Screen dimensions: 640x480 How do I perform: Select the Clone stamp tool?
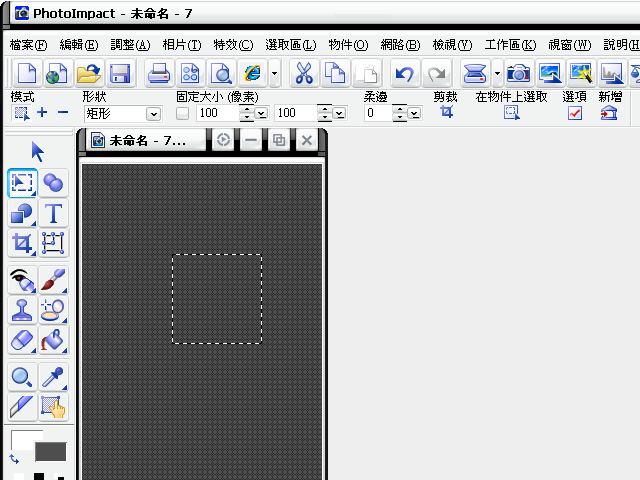click(x=22, y=310)
